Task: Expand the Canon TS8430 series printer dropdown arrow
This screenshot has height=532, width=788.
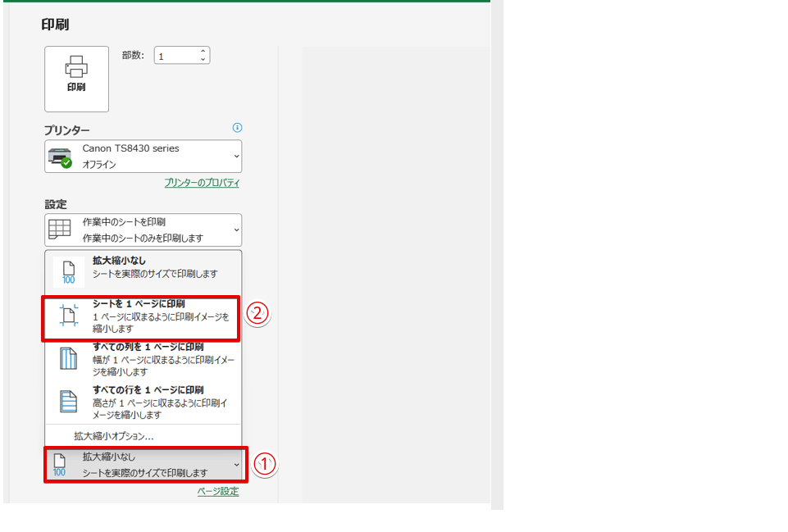Action: [236, 157]
